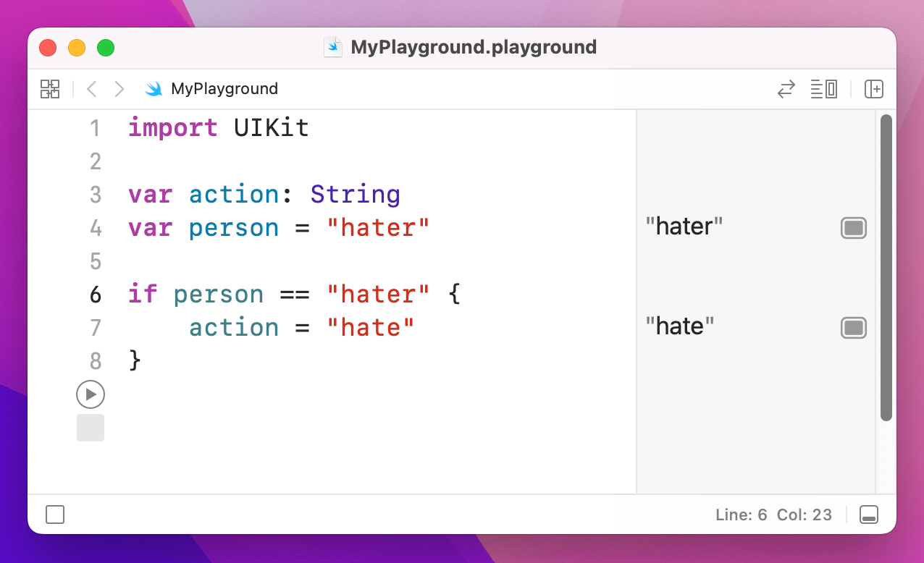
Task: Click the Line: 6 Col: 23 indicator
Action: tap(773, 515)
